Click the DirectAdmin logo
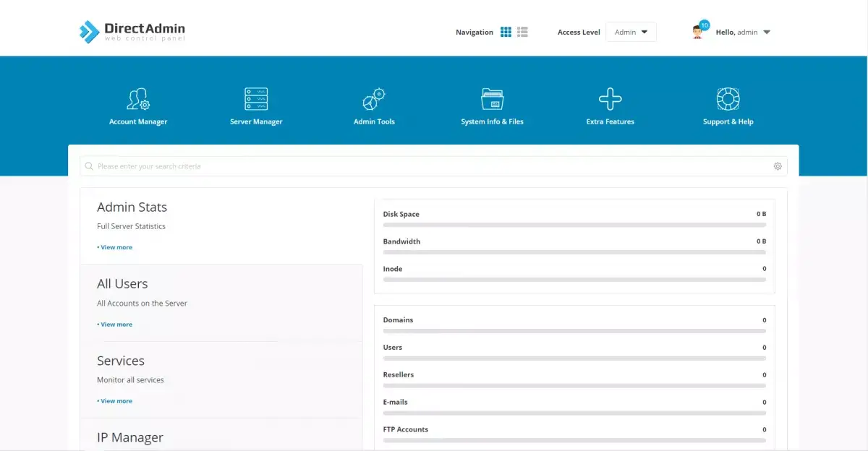Image resolution: width=868 pixels, height=451 pixels. [x=132, y=32]
